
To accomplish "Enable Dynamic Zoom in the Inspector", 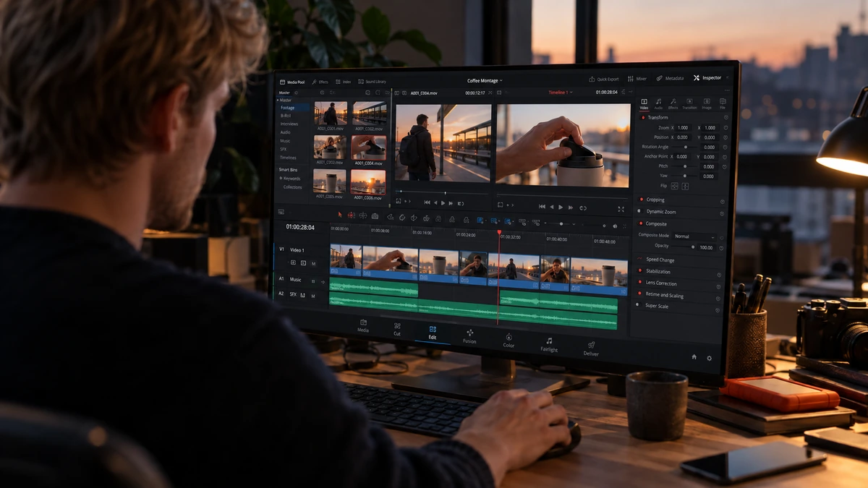I will pos(640,211).
